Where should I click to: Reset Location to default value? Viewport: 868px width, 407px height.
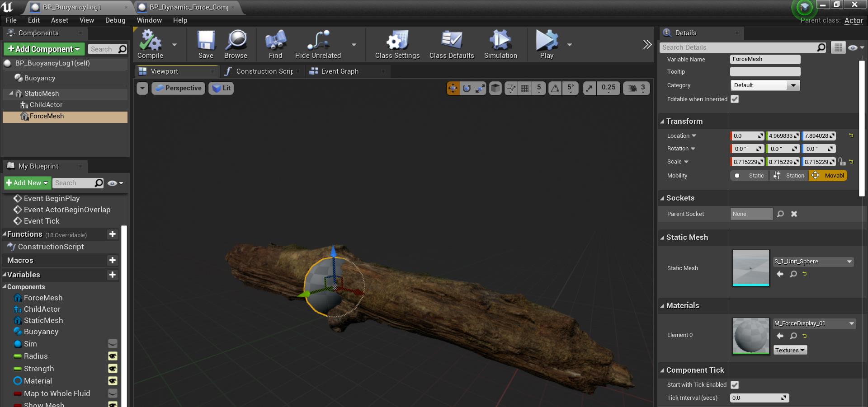851,136
